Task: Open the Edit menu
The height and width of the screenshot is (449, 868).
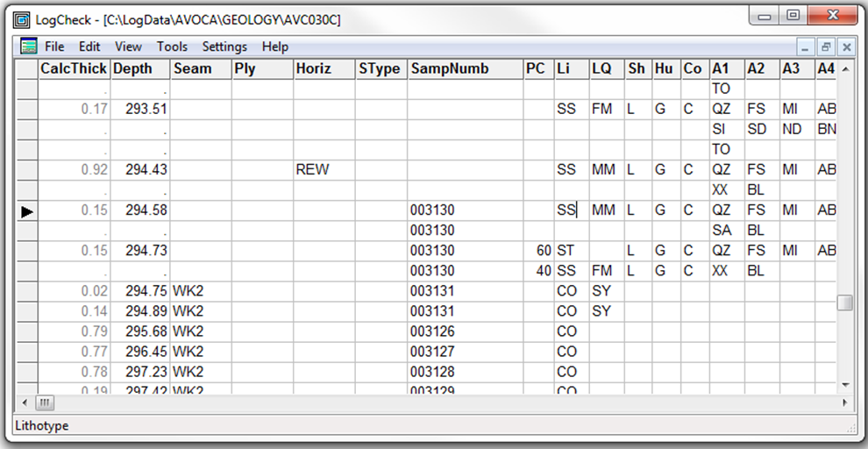Action: point(89,46)
